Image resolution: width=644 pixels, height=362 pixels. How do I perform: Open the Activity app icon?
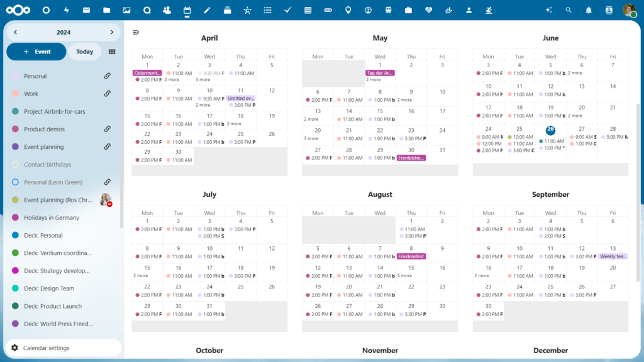tap(65, 10)
